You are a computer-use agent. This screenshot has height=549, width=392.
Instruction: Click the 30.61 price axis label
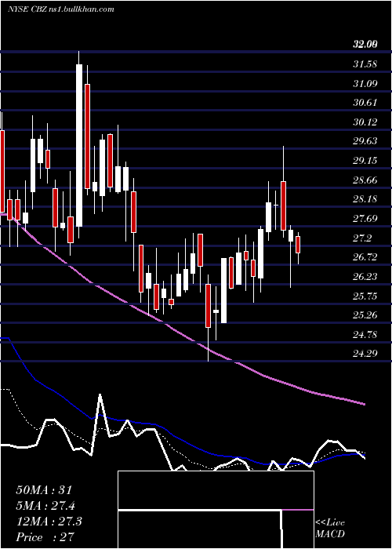point(365,103)
